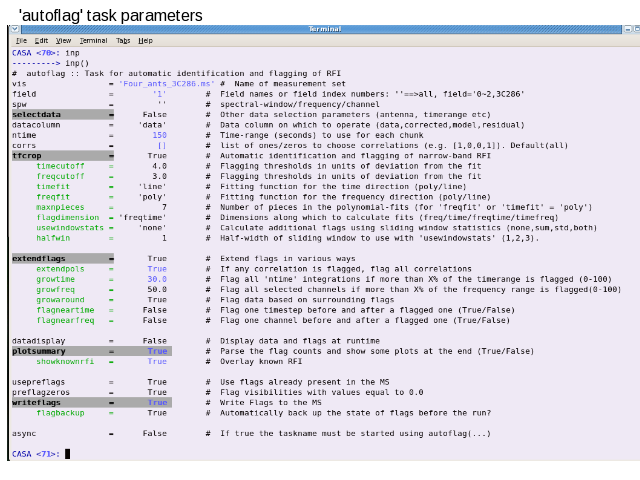640x480 pixels.
Task: Click the growtime value 30.0
Action: tap(157, 279)
